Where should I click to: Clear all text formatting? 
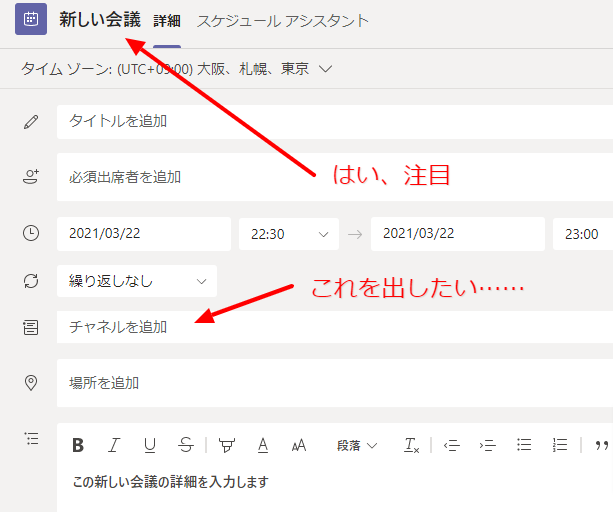click(412, 445)
